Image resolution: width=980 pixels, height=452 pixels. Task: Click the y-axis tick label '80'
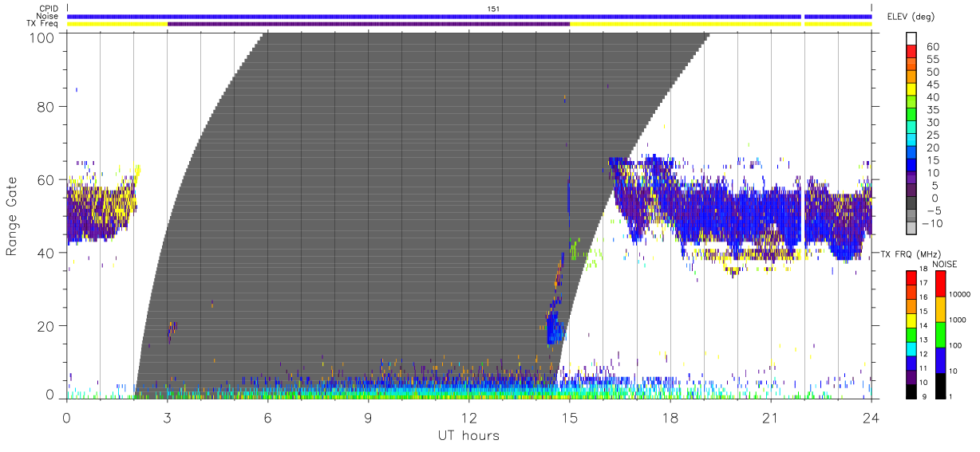pos(45,107)
